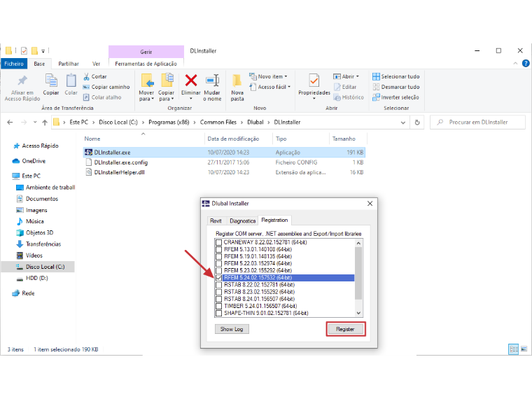Go up one folder level arrow
The image size is (532, 399).
click(x=45, y=122)
